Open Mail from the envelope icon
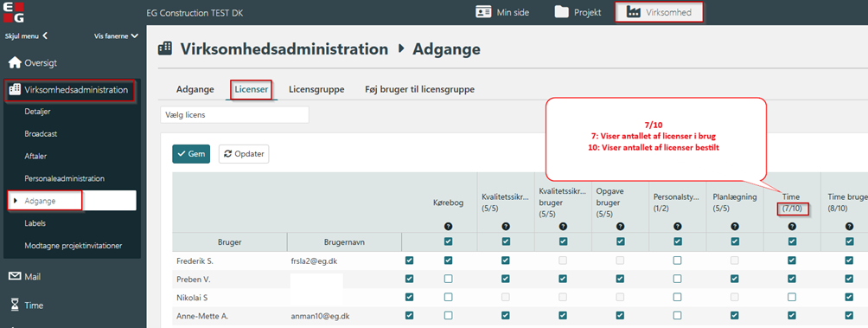This screenshot has width=868, height=328. tap(15, 276)
